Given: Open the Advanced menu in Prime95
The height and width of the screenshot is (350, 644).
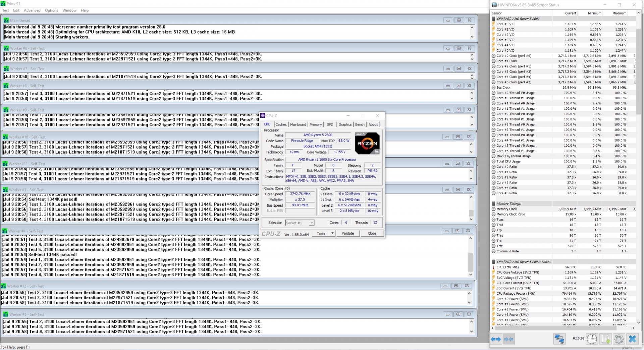Looking at the screenshot, I should pos(32,10).
